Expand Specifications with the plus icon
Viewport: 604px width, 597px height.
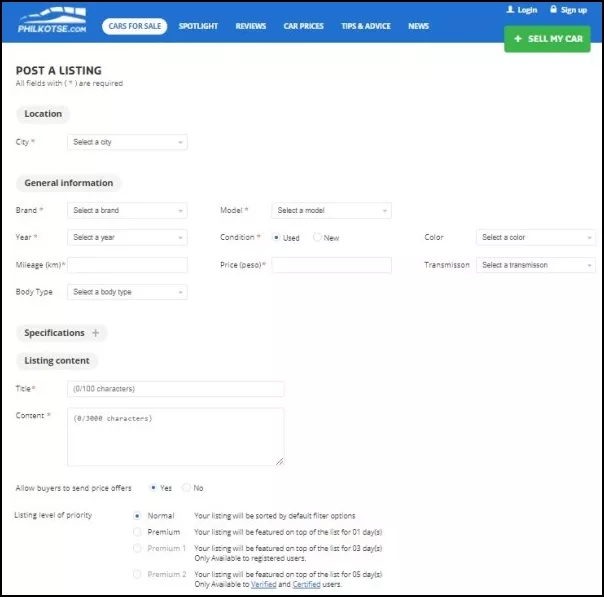96,333
